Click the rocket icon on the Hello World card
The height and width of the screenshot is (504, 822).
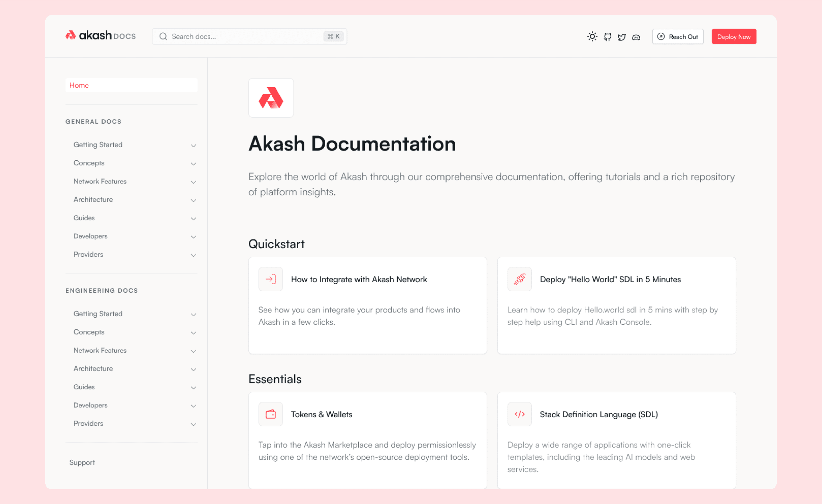520,279
